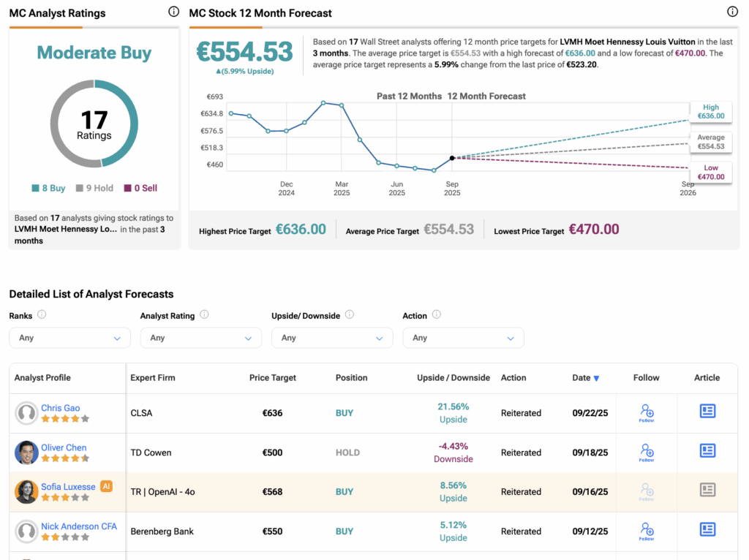
Task: Open Chris Gao's analyst profile link
Action: (x=60, y=408)
